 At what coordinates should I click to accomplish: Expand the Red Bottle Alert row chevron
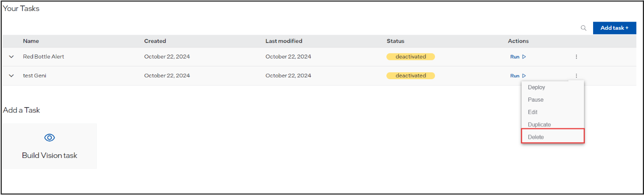pyautogui.click(x=11, y=57)
